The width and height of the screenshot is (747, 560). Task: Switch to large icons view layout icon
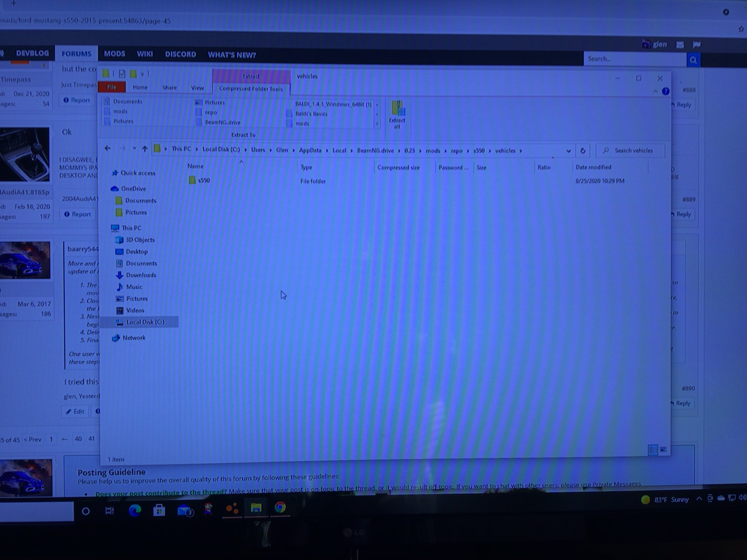pyautogui.click(x=663, y=449)
